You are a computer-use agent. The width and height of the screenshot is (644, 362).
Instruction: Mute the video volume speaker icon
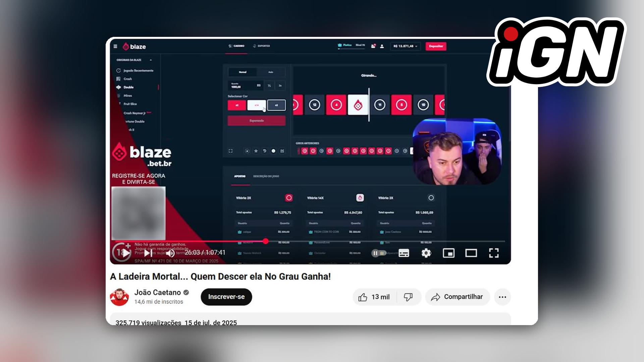(x=170, y=253)
